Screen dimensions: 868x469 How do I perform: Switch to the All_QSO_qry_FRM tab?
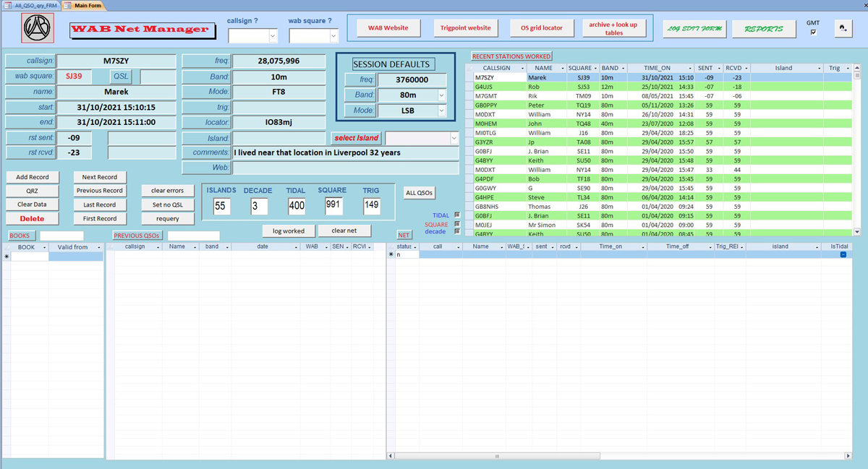(x=35, y=5)
